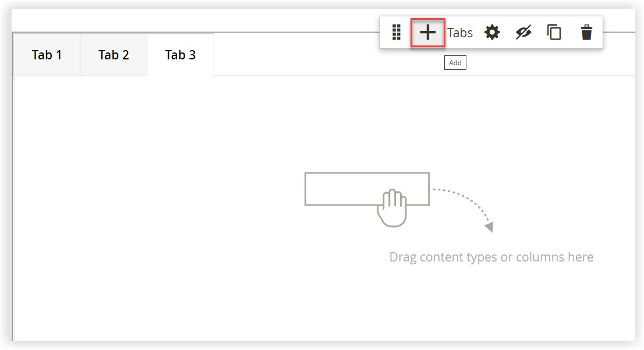Click the highlighted red-bordered plus button
Image resolution: width=644 pixels, height=350 pixels.
pyautogui.click(x=427, y=33)
